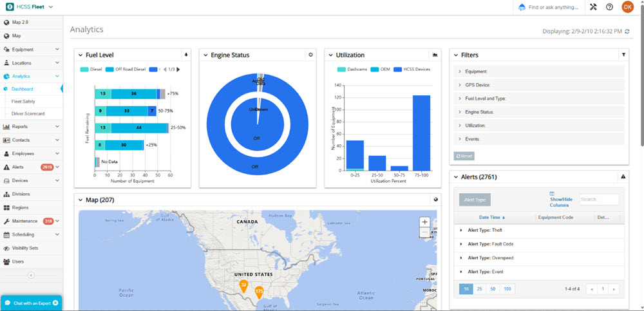The width and height of the screenshot is (644, 311).
Task: Toggle OEM legend in Utilization chart
Action: tap(380, 70)
